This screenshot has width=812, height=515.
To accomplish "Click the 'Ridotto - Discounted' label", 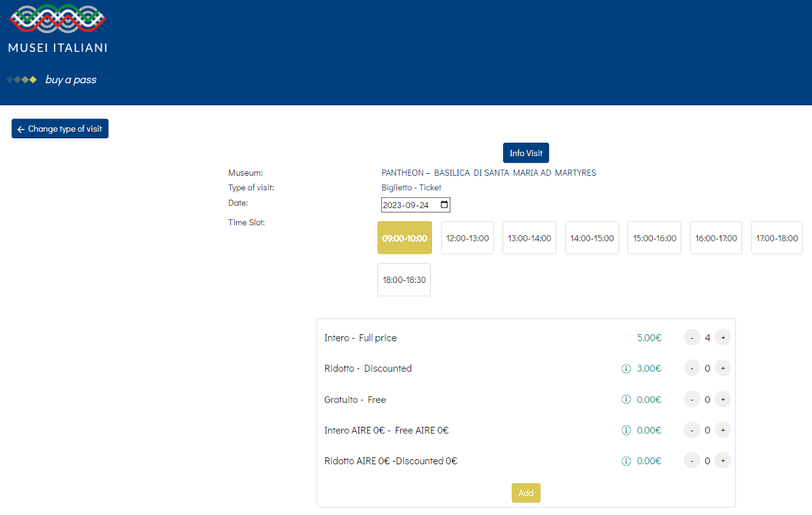I will 368,368.
